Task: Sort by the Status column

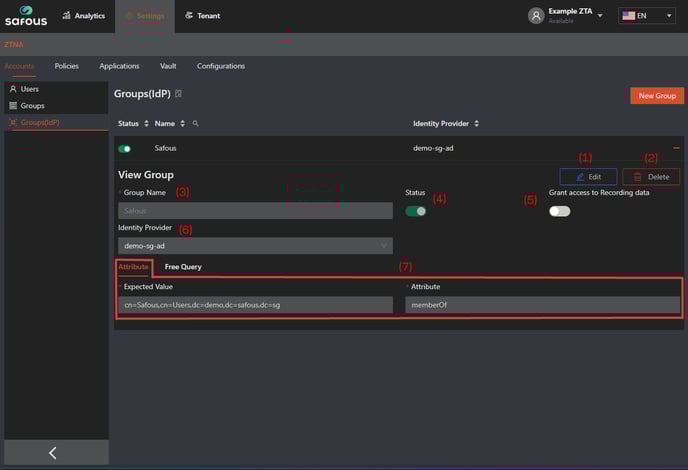Action: tap(146, 124)
